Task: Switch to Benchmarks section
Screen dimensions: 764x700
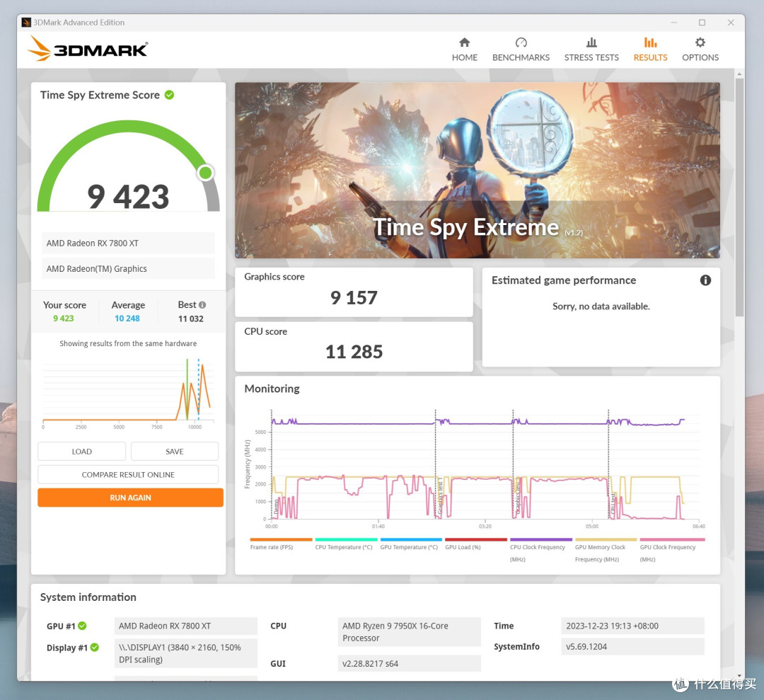Action: (521, 50)
